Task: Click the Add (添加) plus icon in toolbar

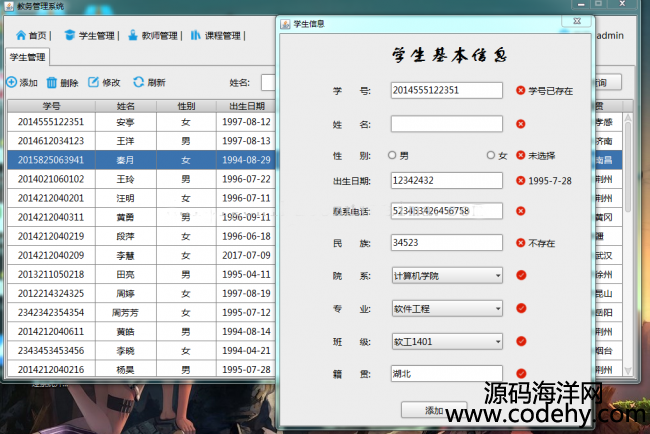Action: (x=11, y=82)
